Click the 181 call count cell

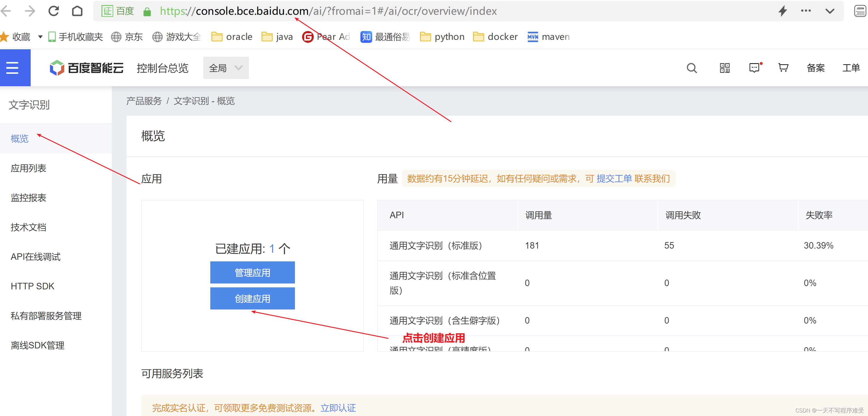[x=532, y=246]
